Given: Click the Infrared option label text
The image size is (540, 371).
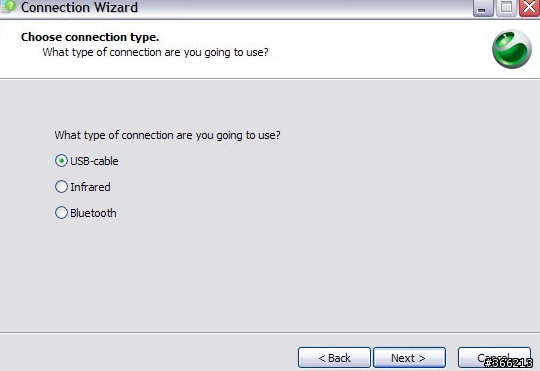Looking at the screenshot, I should [90, 187].
